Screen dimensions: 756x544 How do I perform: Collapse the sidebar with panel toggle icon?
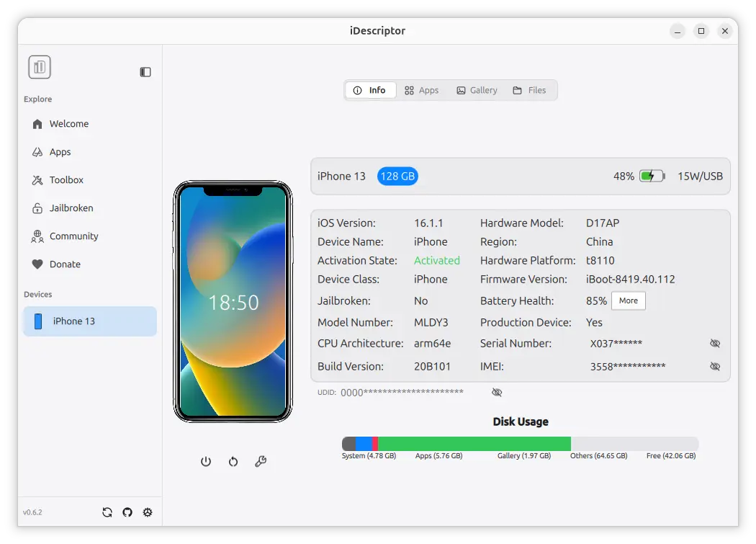click(145, 72)
